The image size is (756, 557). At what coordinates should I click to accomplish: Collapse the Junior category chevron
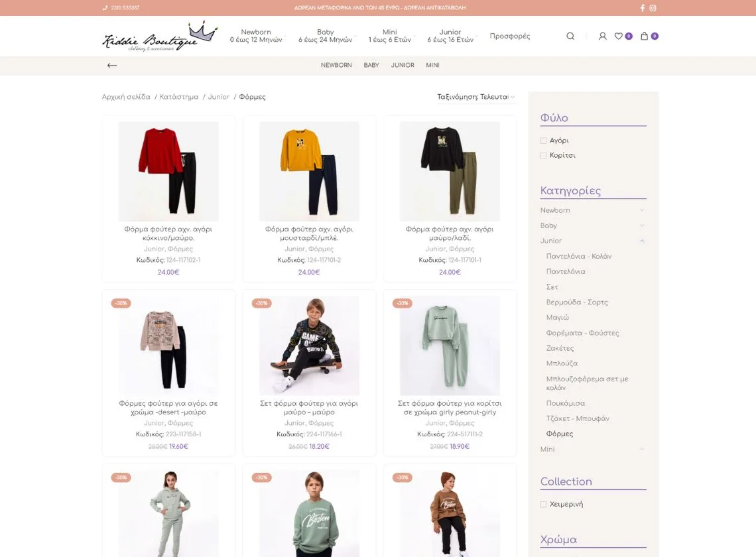point(642,241)
